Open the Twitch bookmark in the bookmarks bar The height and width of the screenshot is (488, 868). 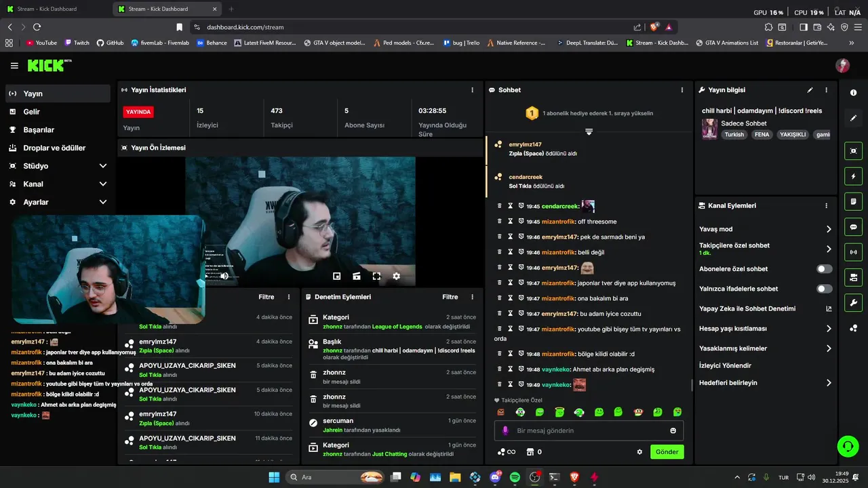[x=77, y=43]
